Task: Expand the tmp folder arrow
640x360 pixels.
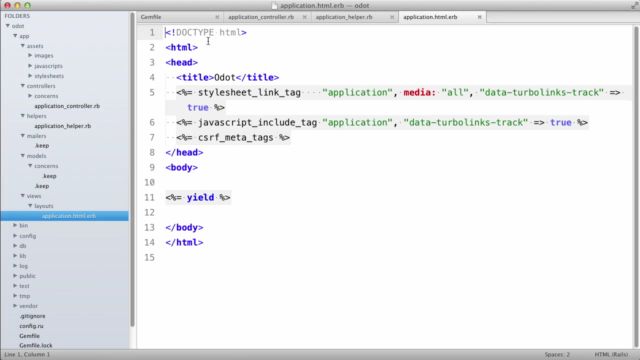Action: (x=15, y=296)
